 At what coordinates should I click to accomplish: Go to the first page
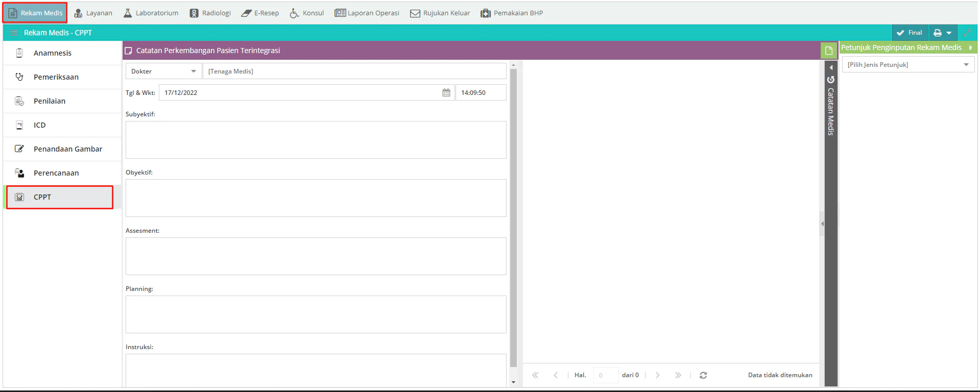tap(535, 375)
